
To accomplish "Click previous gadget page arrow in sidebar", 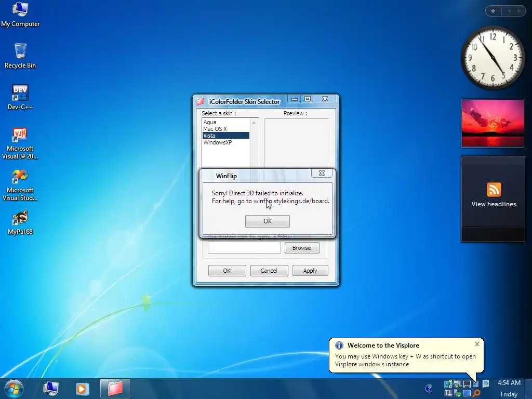I will click(509, 11).
